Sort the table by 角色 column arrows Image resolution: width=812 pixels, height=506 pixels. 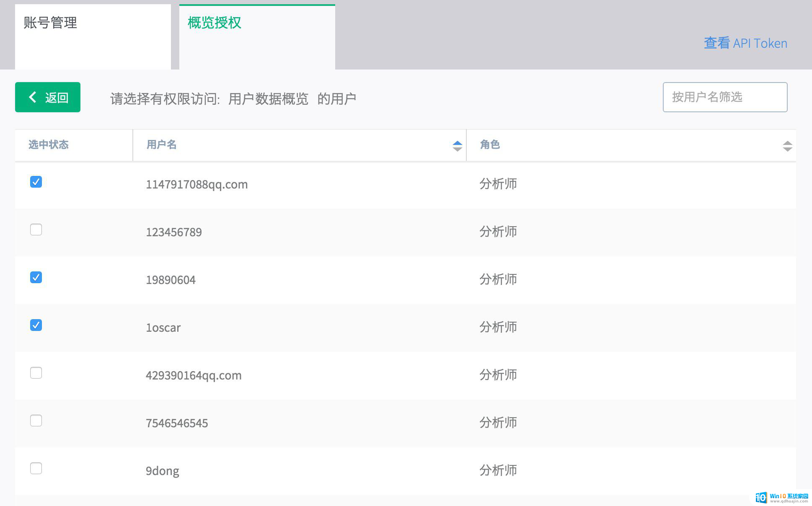(x=787, y=146)
